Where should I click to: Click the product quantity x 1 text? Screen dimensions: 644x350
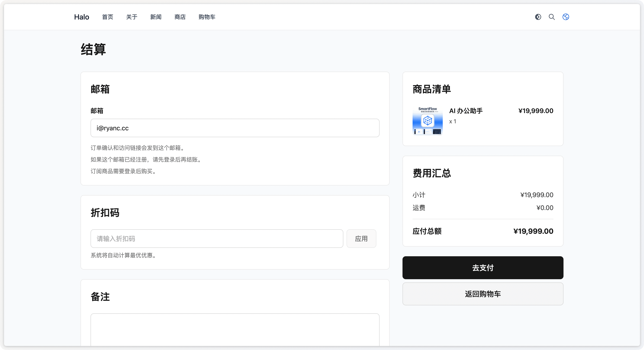pyautogui.click(x=453, y=121)
